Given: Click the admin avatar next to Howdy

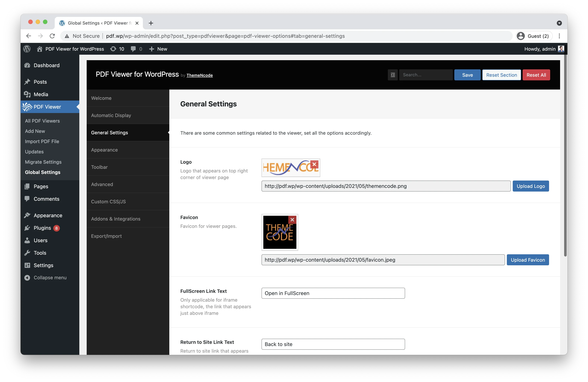Looking at the screenshot, I should 561,49.
